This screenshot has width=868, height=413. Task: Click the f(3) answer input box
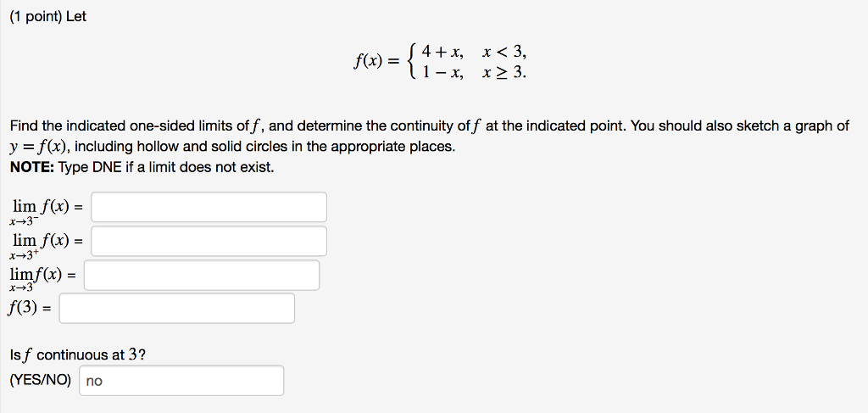point(176,309)
